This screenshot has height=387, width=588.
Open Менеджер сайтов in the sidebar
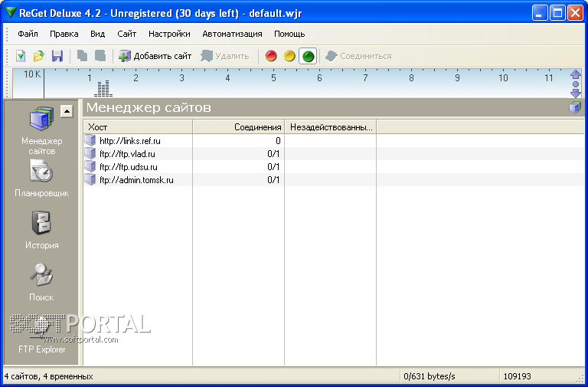click(41, 130)
